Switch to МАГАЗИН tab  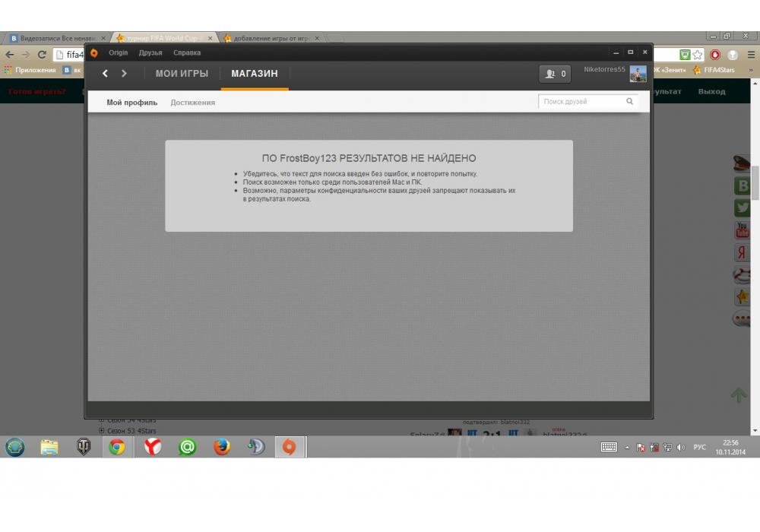(x=255, y=74)
